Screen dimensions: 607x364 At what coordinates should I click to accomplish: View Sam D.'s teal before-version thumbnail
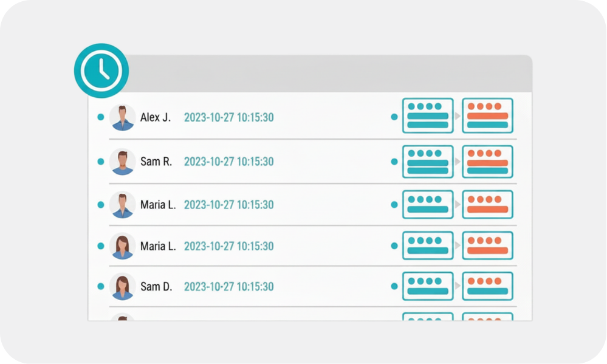click(x=428, y=286)
